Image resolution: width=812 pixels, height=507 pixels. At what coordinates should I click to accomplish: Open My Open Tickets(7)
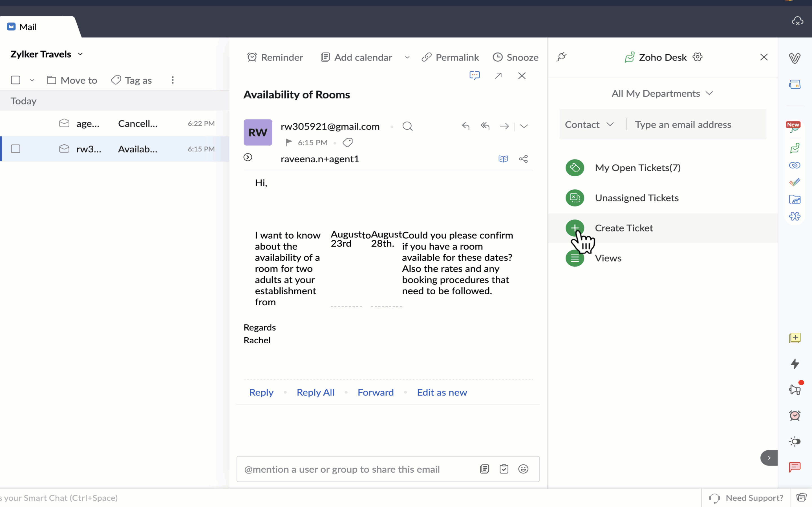coord(637,168)
